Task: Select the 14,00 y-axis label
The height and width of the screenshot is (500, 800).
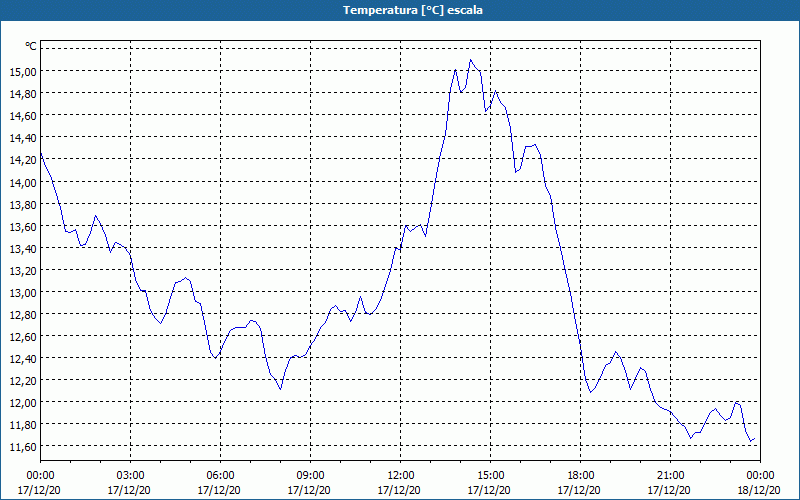Action: [x=23, y=182]
